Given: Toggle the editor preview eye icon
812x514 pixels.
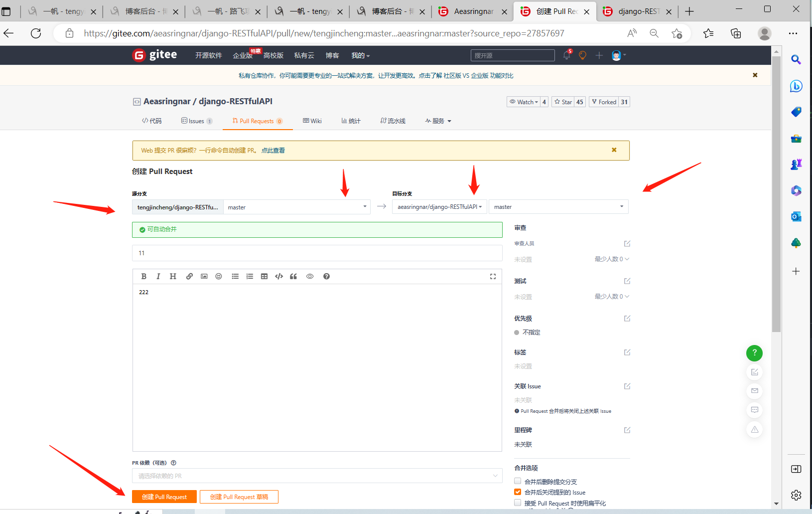Looking at the screenshot, I should click(x=310, y=276).
